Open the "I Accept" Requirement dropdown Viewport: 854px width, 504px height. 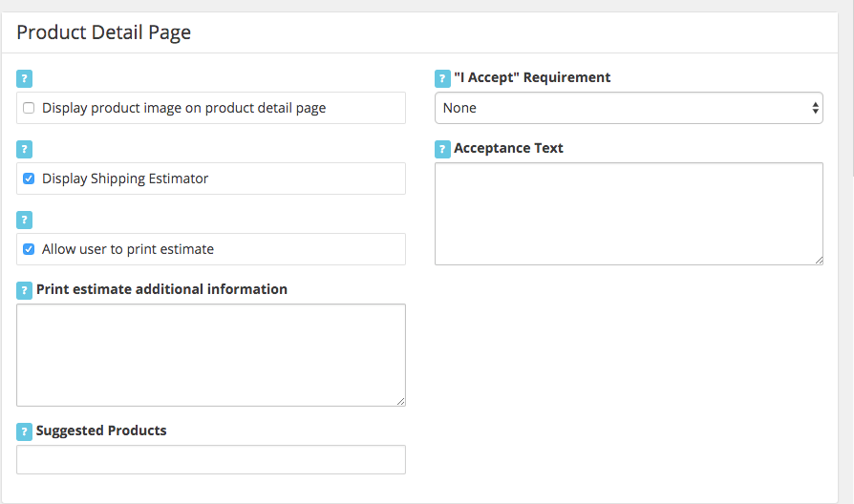pos(629,108)
